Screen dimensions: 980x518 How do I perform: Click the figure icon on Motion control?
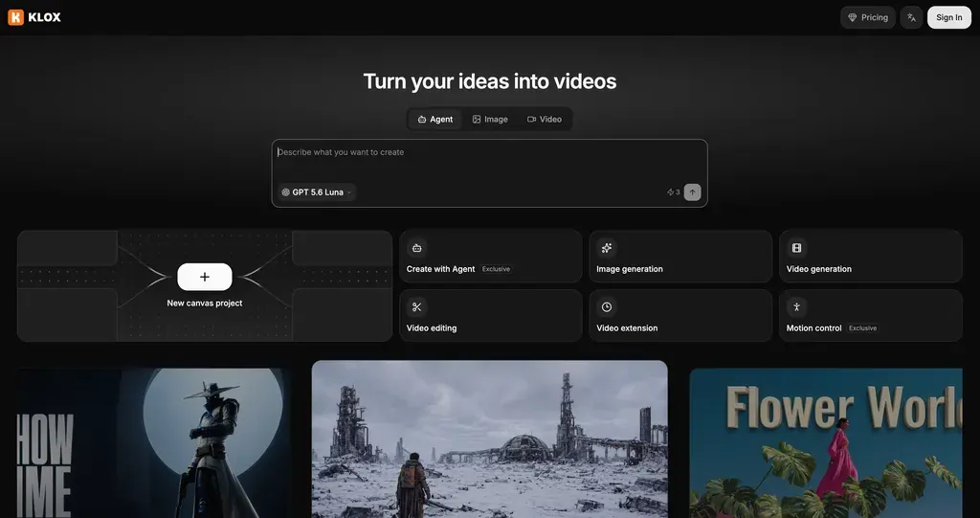[796, 306]
